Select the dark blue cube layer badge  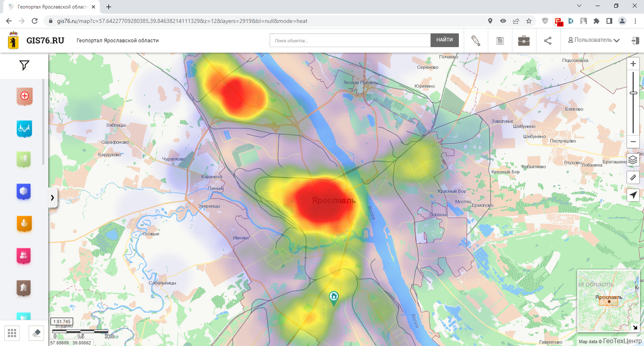[x=24, y=191]
